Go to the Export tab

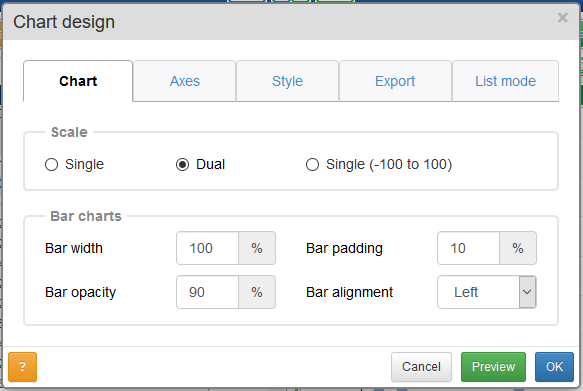click(x=395, y=81)
